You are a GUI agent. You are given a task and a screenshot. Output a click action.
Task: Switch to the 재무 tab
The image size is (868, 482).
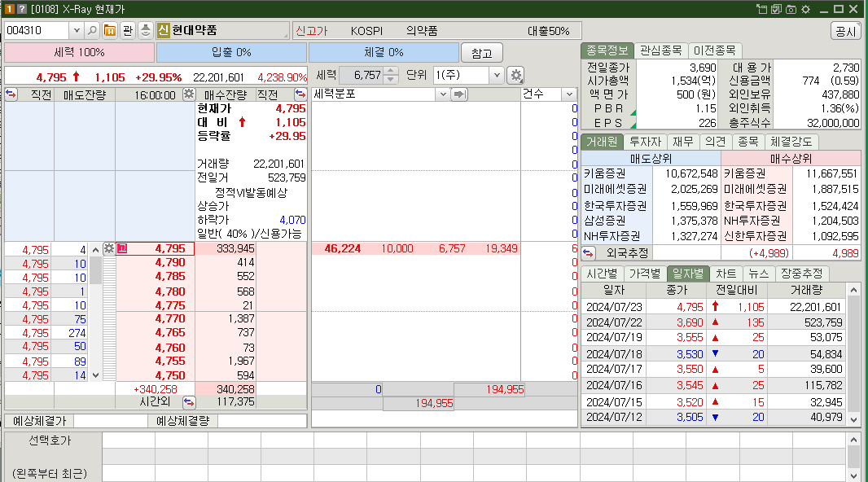coord(682,142)
